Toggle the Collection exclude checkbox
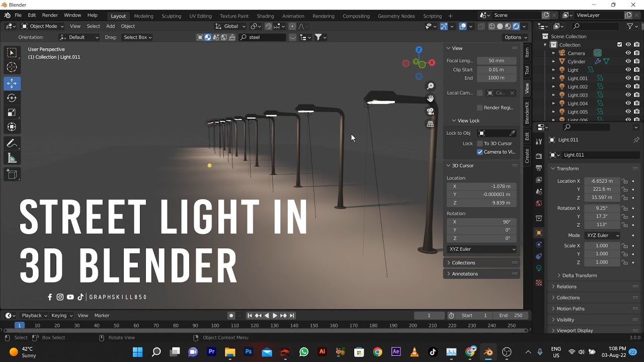This screenshot has height=362, width=644. click(619, 45)
